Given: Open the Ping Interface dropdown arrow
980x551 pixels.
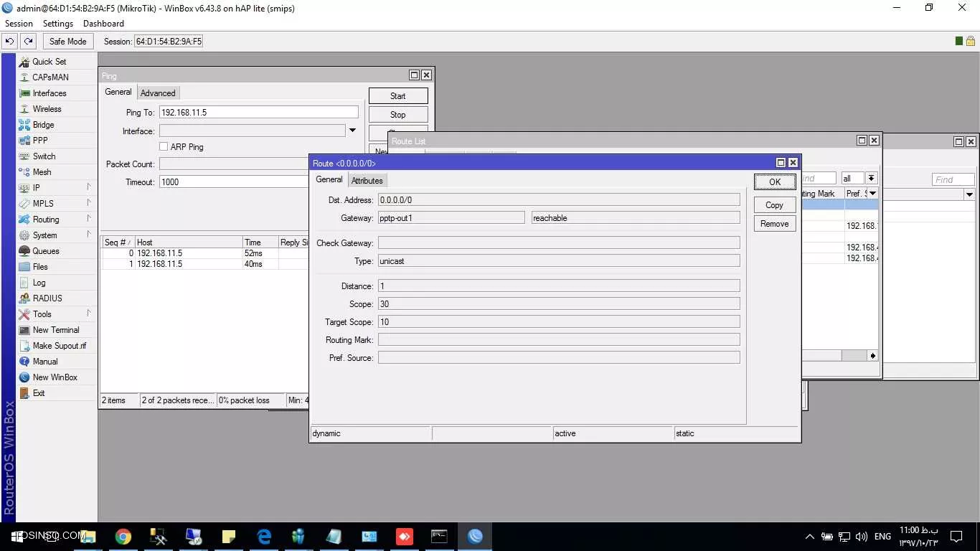Looking at the screenshot, I should (352, 131).
